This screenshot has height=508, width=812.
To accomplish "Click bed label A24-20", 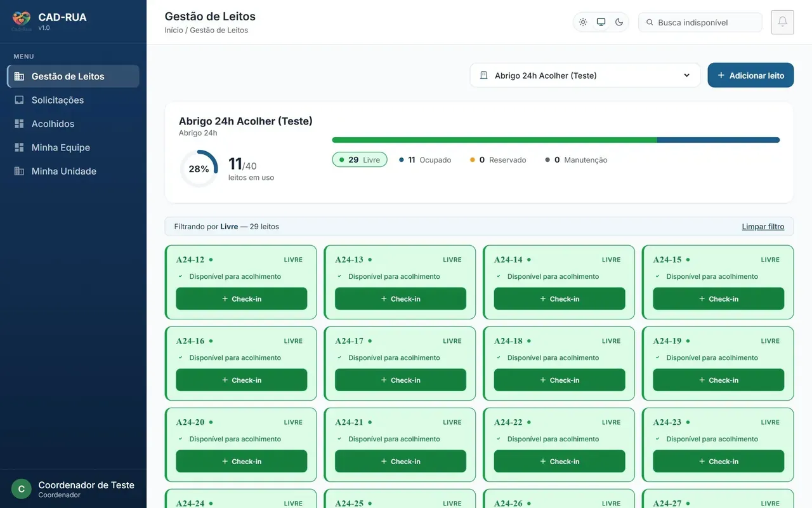I will [x=190, y=422].
